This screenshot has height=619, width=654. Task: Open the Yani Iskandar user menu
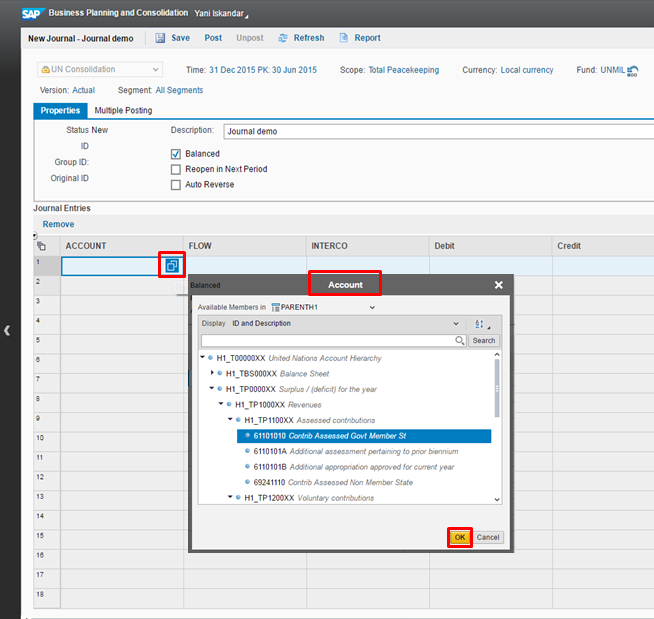click(x=221, y=13)
